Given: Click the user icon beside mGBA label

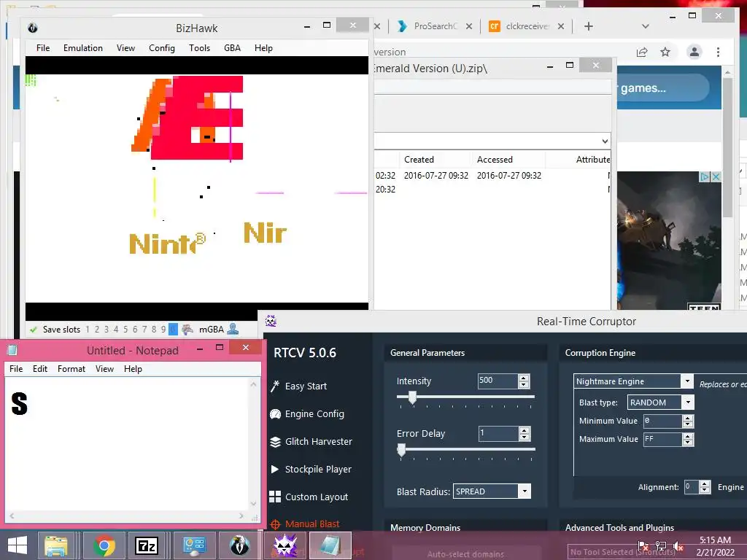Looking at the screenshot, I should click(x=233, y=329).
